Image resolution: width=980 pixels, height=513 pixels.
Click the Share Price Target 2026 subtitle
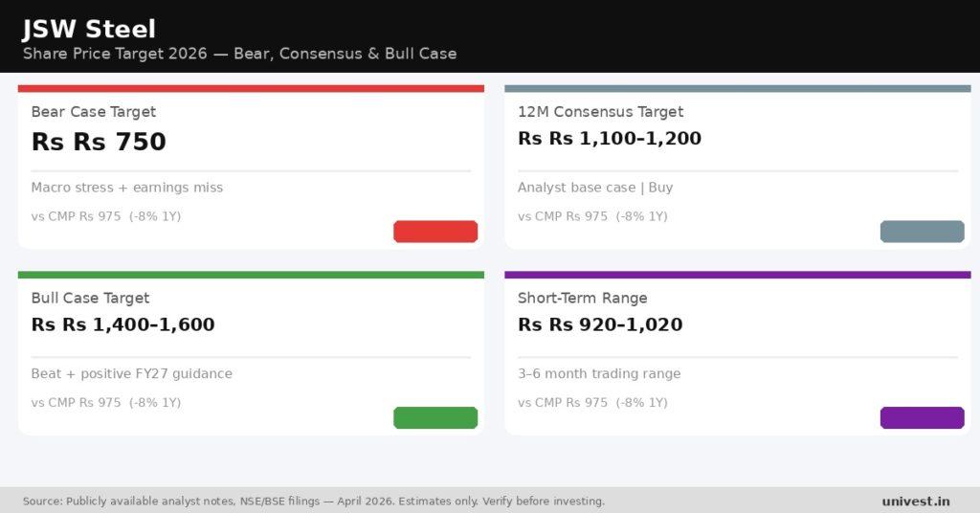(239, 54)
